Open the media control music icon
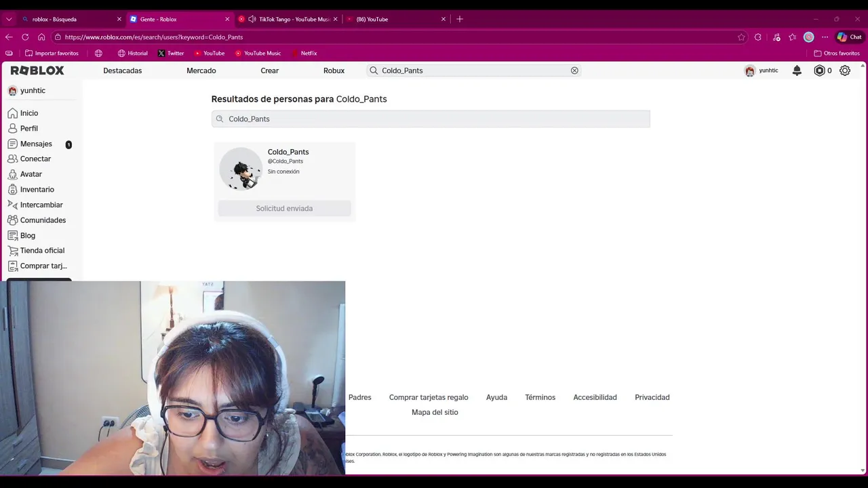 pos(776,37)
